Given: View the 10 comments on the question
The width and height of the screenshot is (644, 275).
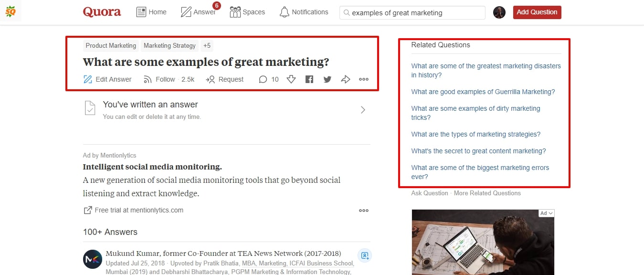Looking at the screenshot, I should (x=268, y=79).
